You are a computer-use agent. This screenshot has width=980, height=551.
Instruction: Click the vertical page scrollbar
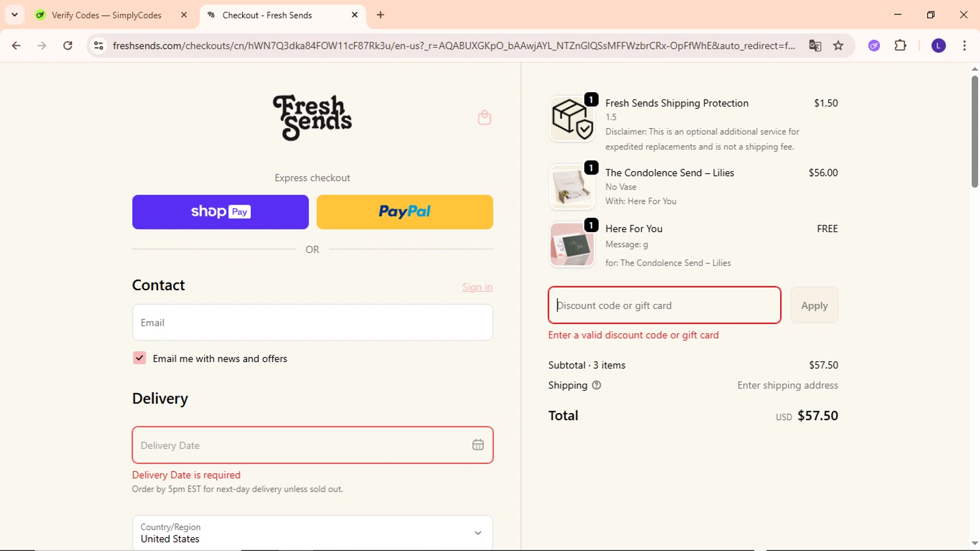pos(974,131)
